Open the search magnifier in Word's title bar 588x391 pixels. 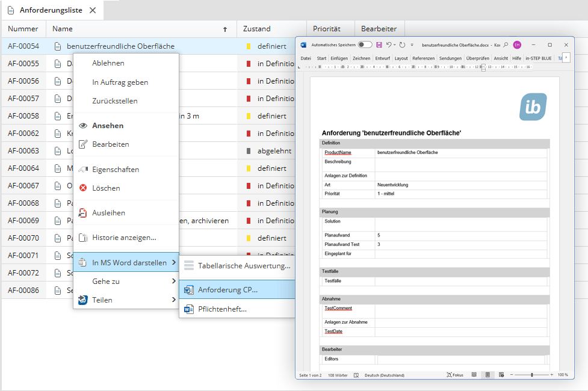[506, 45]
